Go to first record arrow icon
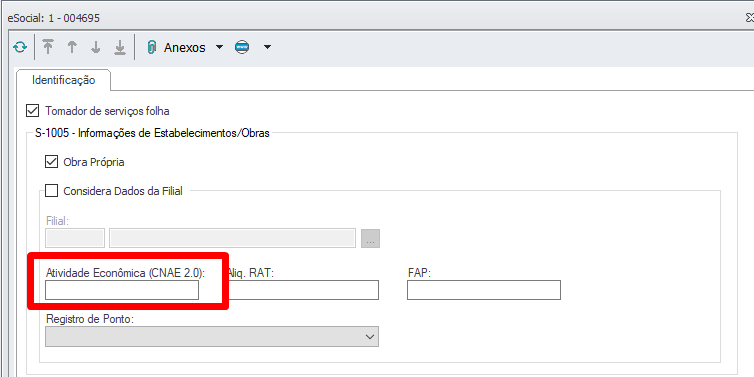Screen dimensions: 754x377 tap(48, 47)
